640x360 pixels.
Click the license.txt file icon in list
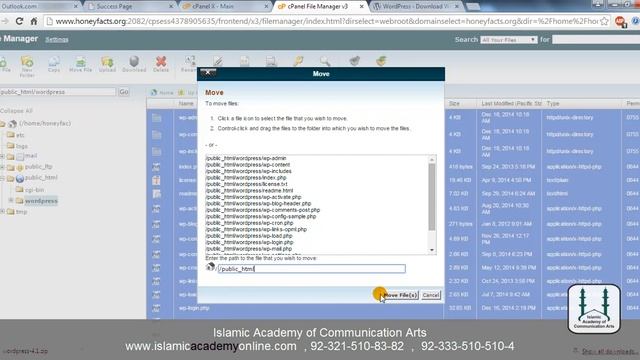pyautogui.click(x=156, y=180)
